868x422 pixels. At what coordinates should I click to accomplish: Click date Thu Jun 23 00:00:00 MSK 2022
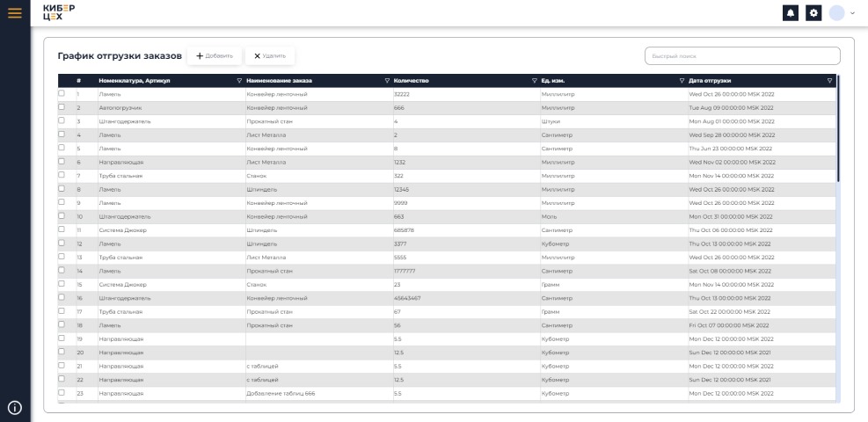[x=762, y=149]
